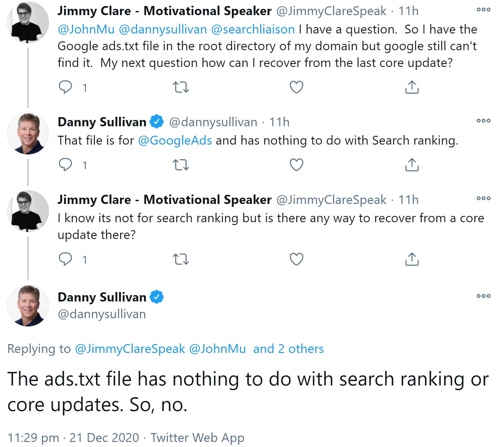Share Jimmy Clare's core update question tweet
The height and width of the screenshot is (447, 504).
pos(411,260)
